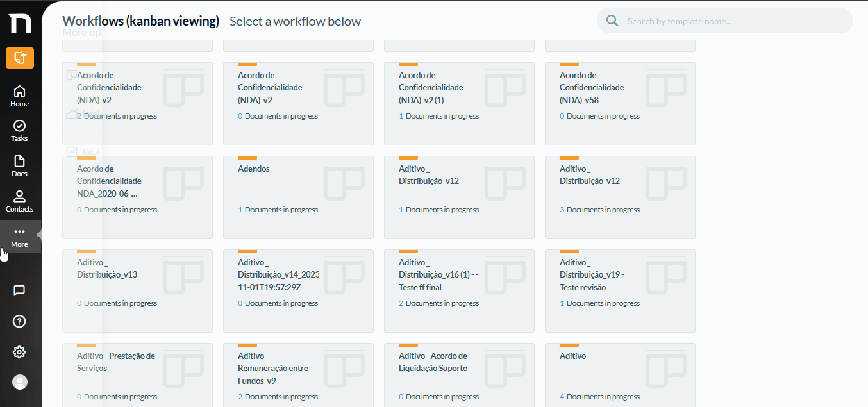Open the Adendos workflow card
The image size is (868, 407).
(298, 197)
